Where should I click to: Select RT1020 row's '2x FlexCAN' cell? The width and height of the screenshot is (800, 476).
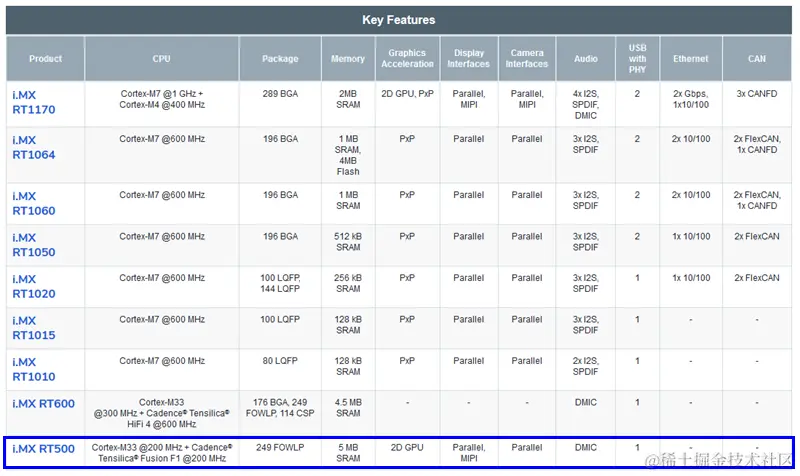(757, 286)
